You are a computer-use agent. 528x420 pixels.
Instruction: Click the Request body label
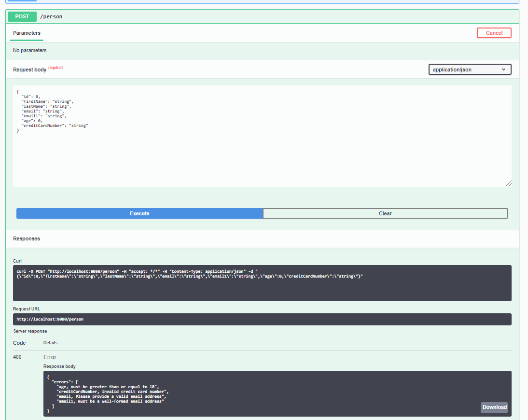(x=29, y=70)
